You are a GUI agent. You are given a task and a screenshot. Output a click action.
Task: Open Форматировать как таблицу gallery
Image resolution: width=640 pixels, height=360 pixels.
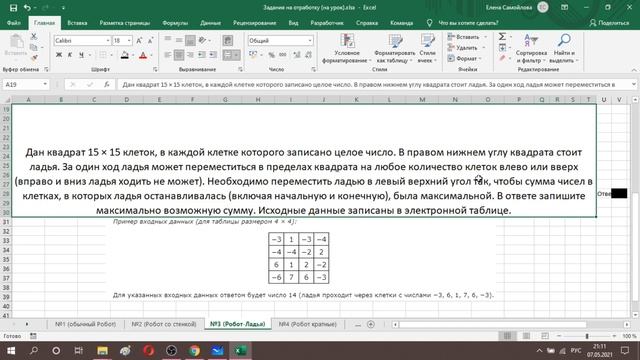(x=395, y=49)
